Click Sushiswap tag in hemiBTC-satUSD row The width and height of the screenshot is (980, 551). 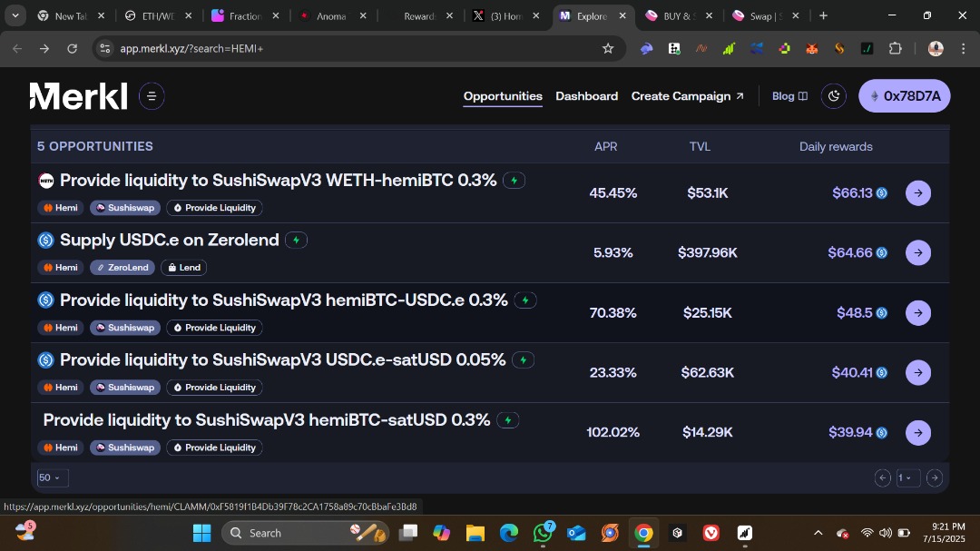[125, 448]
